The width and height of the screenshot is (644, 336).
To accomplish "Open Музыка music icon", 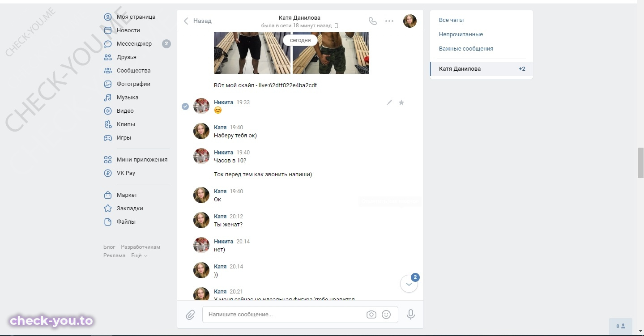I will tap(108, 98).
